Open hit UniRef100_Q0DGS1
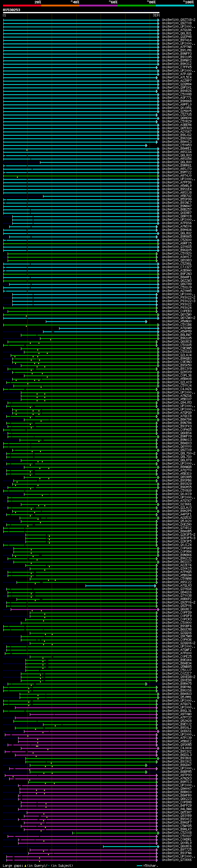Screen dimensions: 197x868 177,731
